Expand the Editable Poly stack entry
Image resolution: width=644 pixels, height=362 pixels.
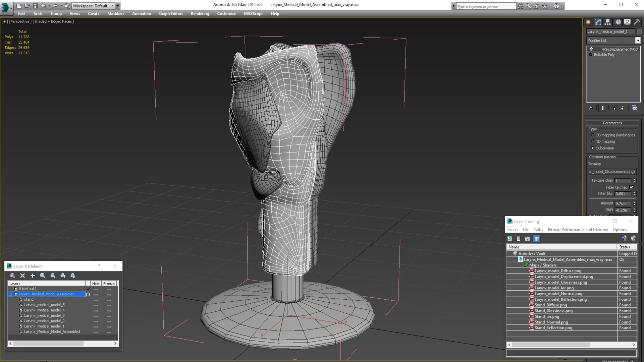click(591, 55)
